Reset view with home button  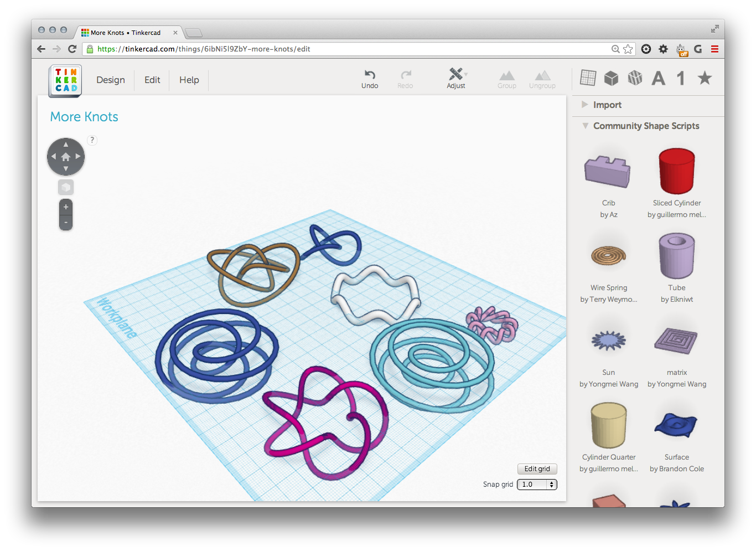pos(66,157)
